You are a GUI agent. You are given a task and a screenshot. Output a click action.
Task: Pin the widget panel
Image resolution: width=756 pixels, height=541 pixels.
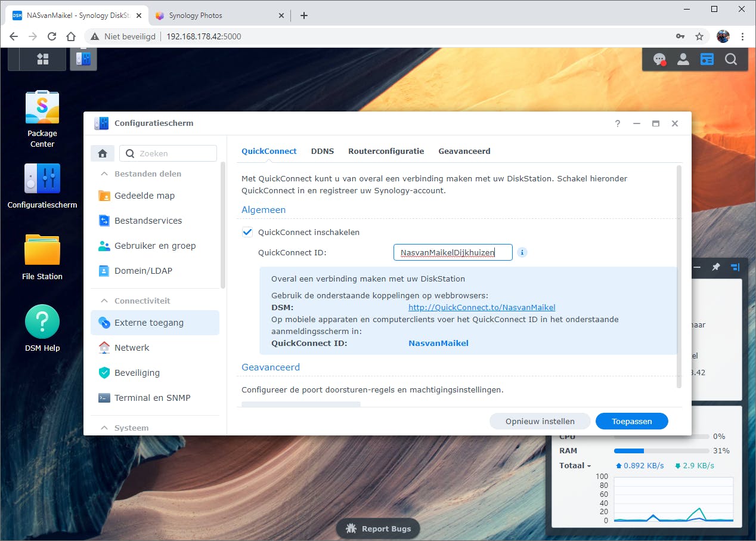coord(716,267)
